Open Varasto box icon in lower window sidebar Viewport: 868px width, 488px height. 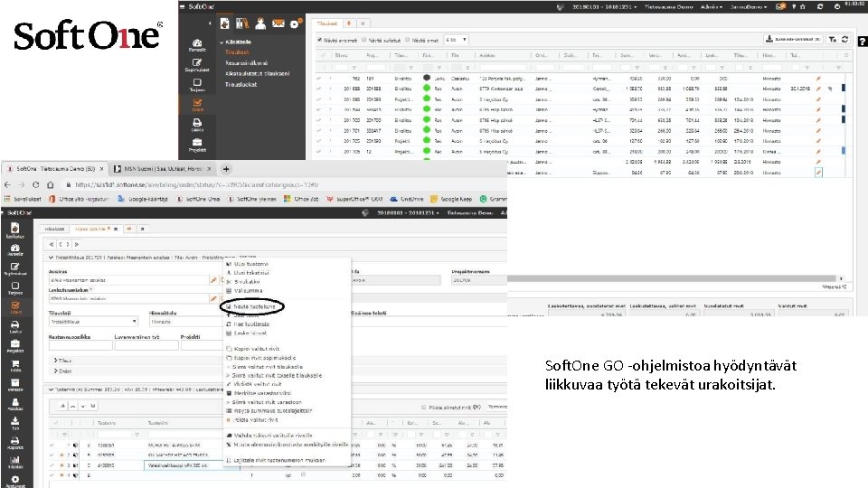tap(15, 385)
